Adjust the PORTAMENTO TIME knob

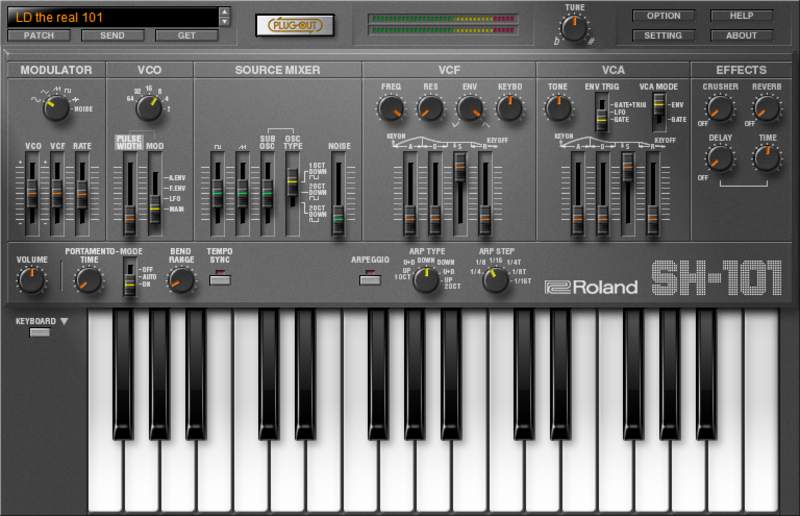tap(89, 281)
